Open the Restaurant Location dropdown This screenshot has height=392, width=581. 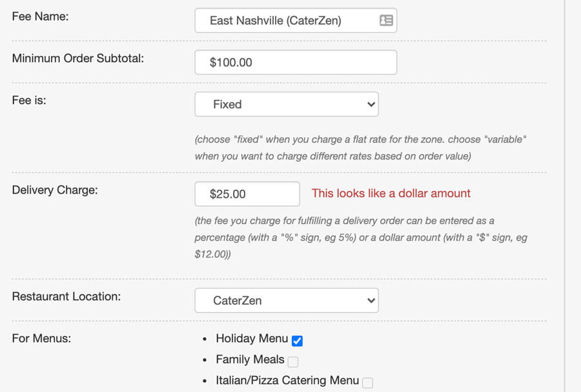tap(287, 300)
